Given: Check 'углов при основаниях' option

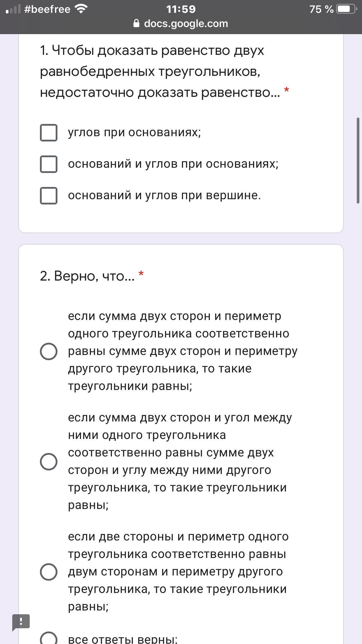Looking at the screenshot, I should (x=49, y=133).
